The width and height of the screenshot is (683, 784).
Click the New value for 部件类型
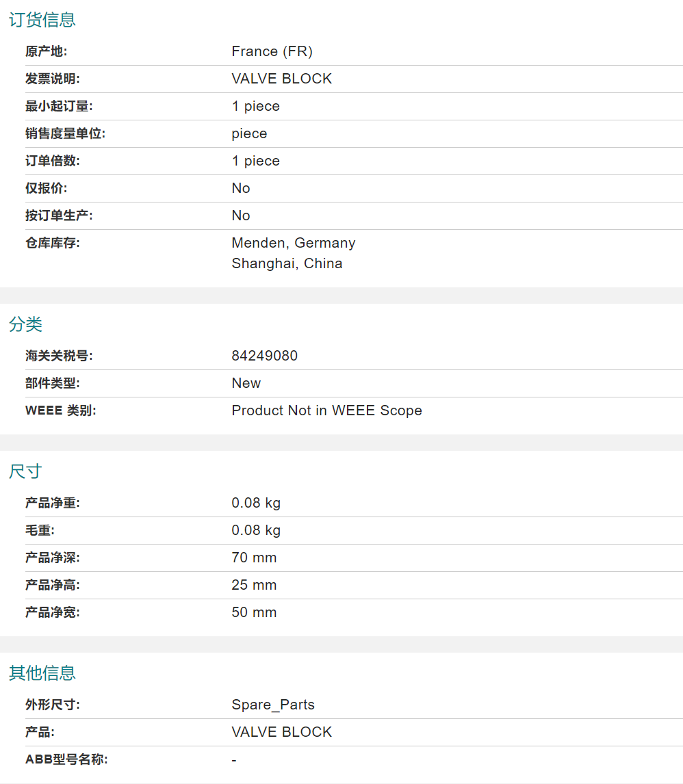(x=246, y=383)
